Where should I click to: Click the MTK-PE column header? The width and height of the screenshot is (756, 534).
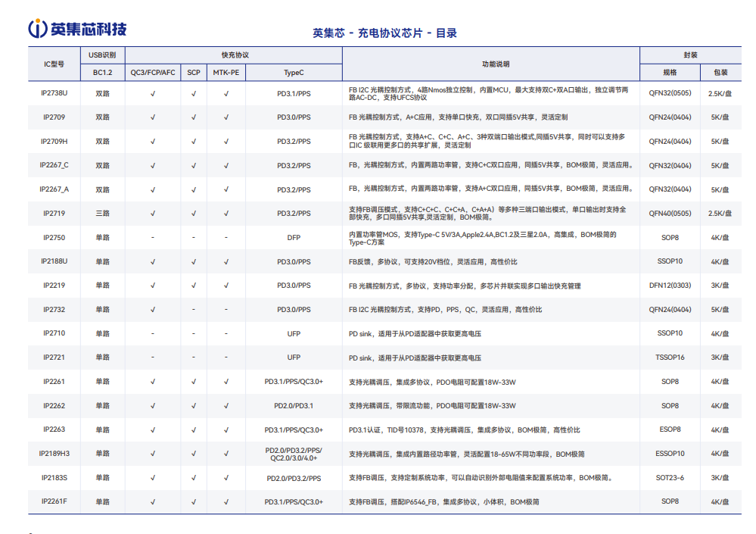pyautogui.click(x=226, y=73)
